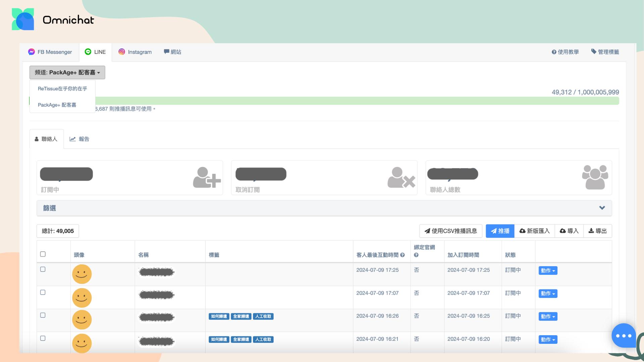Click 使用CSV推播訊息 button
Viewport: 644px width, 362px height.
pos(450,231)
